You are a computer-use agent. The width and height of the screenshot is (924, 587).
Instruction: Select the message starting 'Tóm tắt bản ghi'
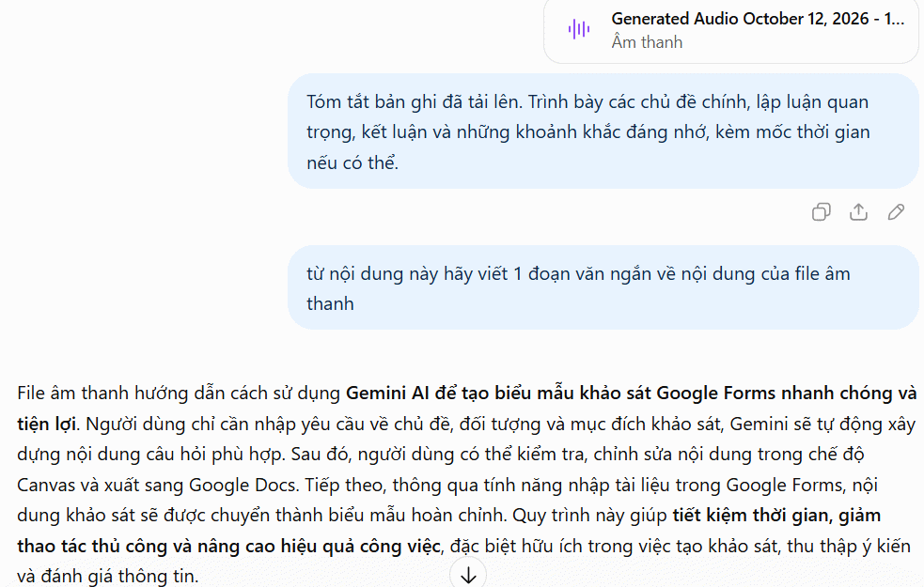click(603, 131)
